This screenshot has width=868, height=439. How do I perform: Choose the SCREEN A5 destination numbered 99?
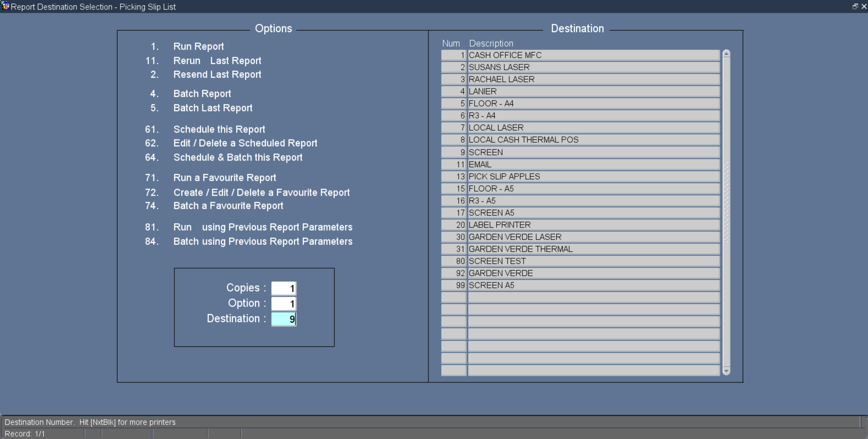[593, 285]
